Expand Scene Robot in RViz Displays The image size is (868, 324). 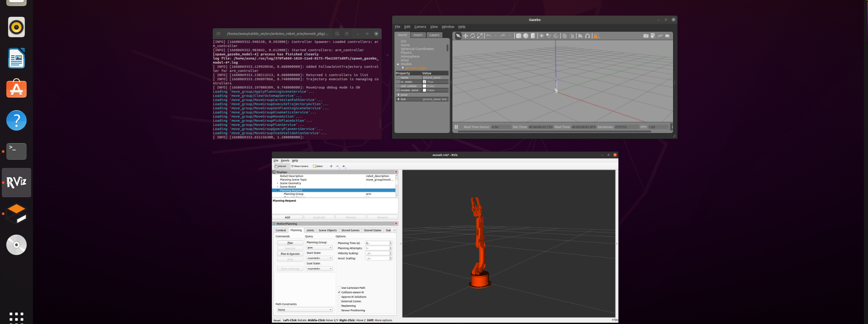click(278, 187)
